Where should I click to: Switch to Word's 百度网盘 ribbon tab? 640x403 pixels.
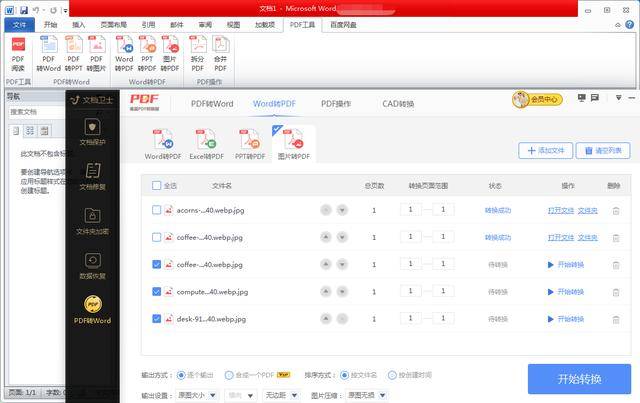(x=343, y=25)
